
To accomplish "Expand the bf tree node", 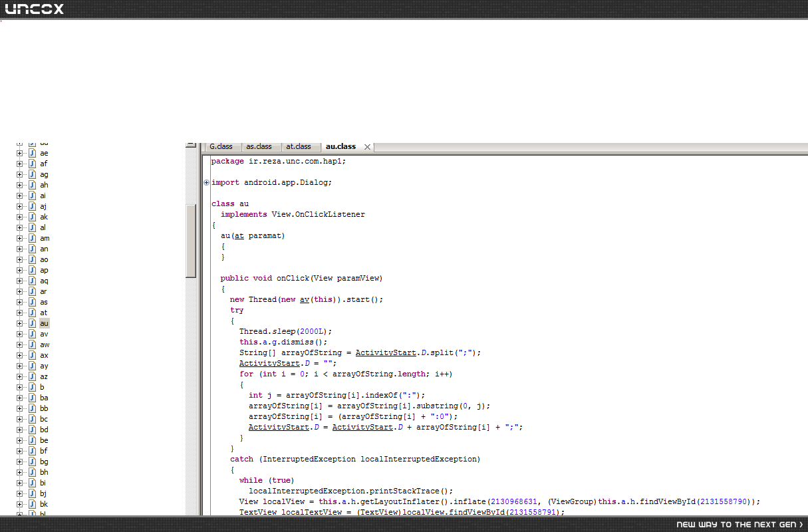I will (19, 451).
